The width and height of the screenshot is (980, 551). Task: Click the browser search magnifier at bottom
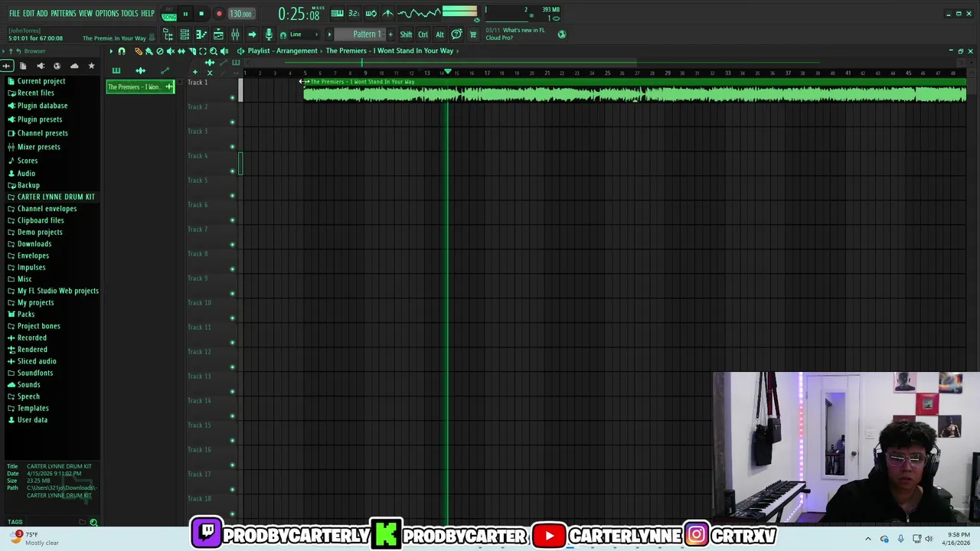[93, 522]
